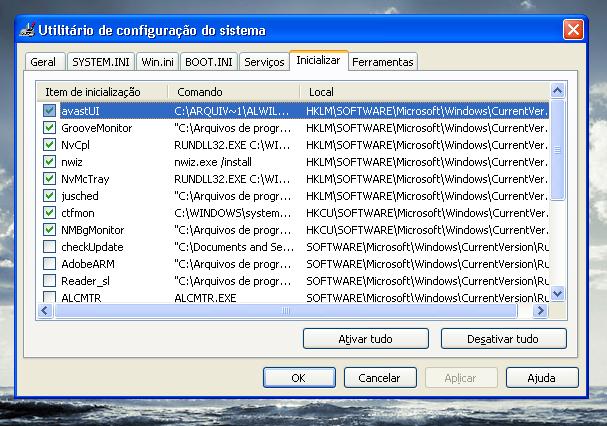Open help with the Ajuda button

[541, 378]
